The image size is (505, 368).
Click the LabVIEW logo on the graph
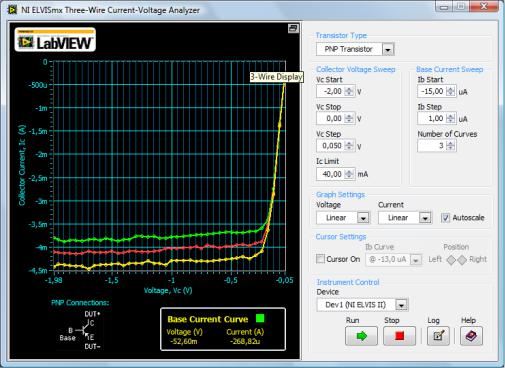55,40
